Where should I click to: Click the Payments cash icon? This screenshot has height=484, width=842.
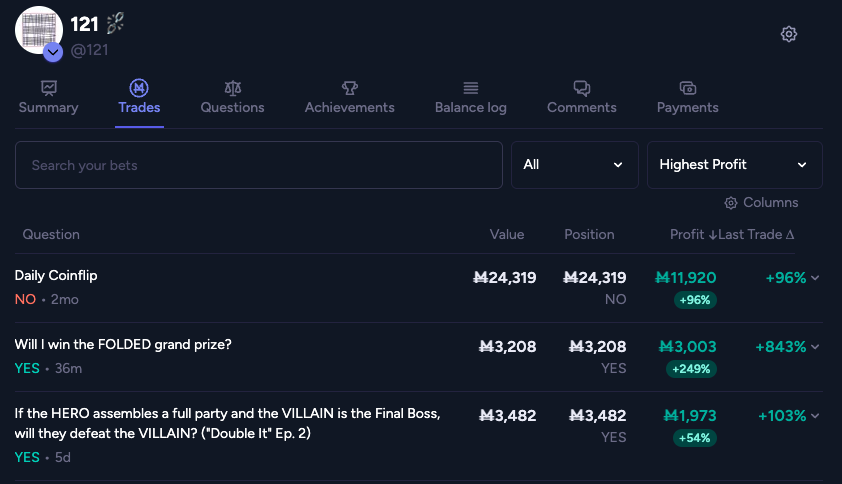tap(687, 88)
